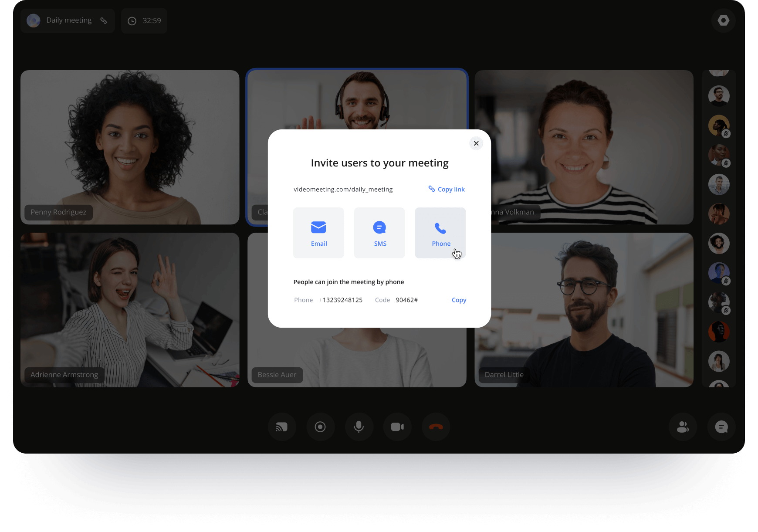758x532 pixels.
Task: Click the Bessie Auer name label
Action: pos(277,375)
